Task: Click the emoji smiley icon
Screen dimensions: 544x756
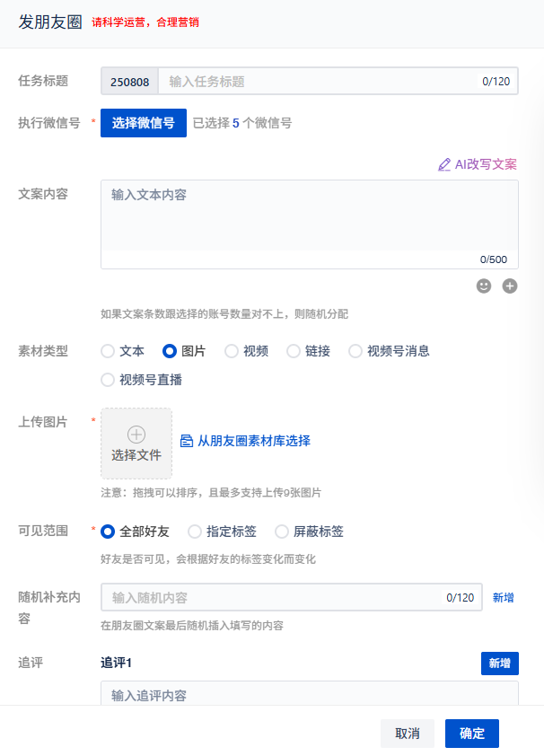Action: (484, 286)
